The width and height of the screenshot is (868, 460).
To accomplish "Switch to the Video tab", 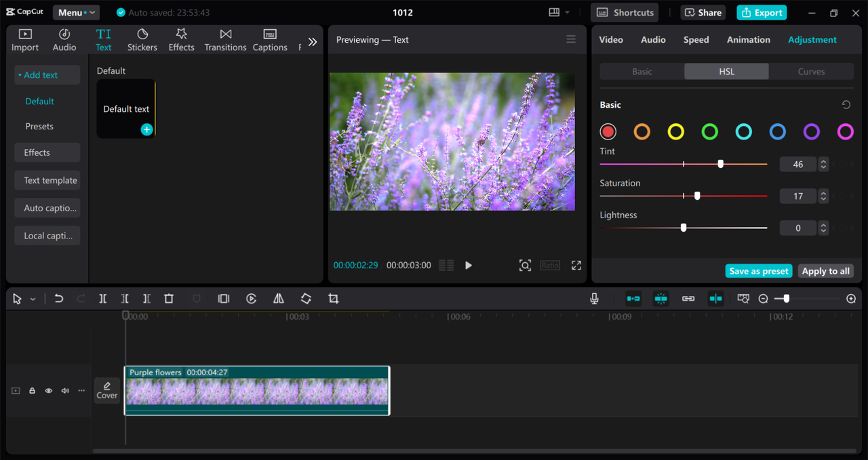I will 611,40.
